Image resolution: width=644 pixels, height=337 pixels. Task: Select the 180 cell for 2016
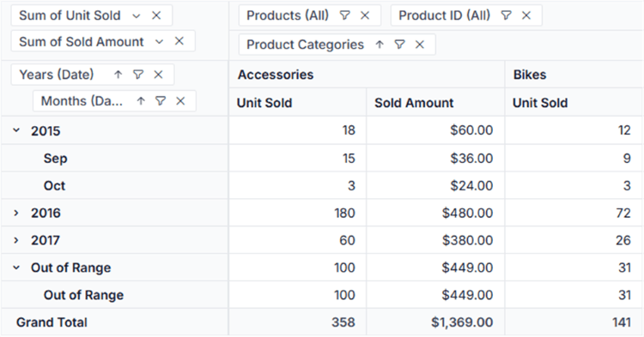[x=298, y=213]
